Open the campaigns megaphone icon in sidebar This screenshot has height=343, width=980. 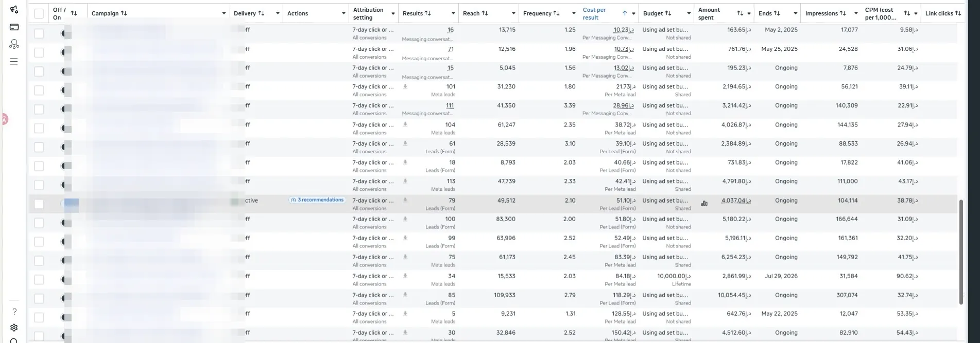click(x=14, y=9)
